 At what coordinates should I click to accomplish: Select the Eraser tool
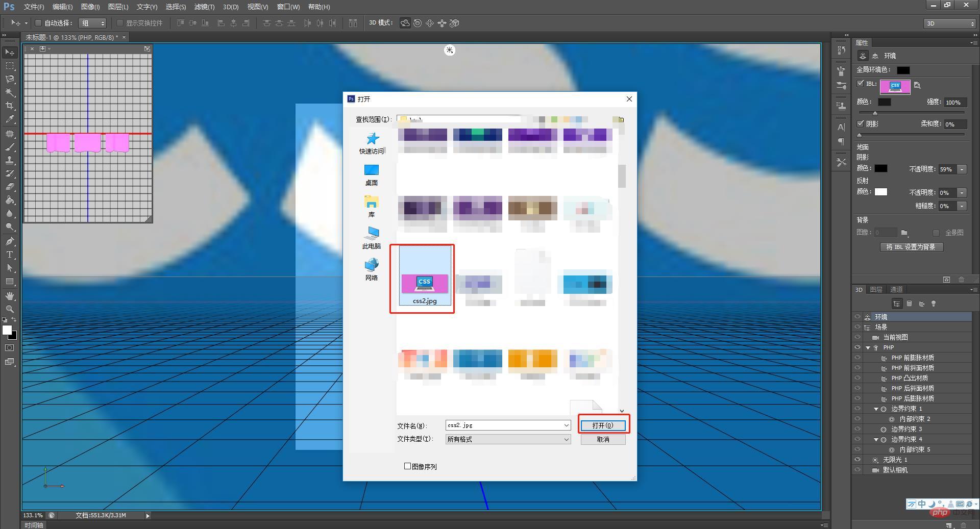10,187
